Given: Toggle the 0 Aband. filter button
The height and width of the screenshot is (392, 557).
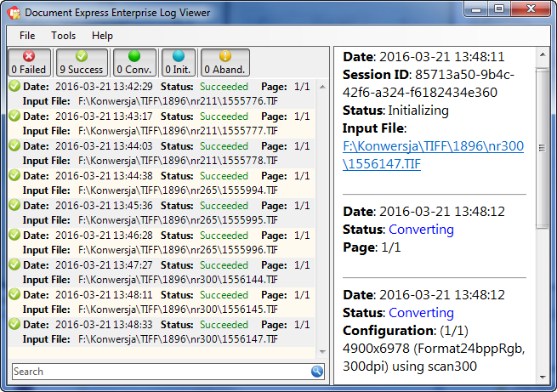Looking at the screenshot, I should tap(225, 62).
